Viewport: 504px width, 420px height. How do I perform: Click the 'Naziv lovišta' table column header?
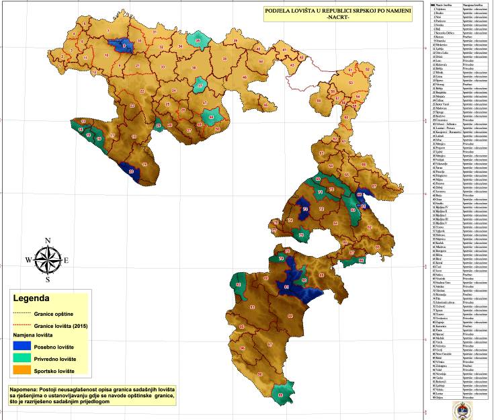[x=444, y=5]
